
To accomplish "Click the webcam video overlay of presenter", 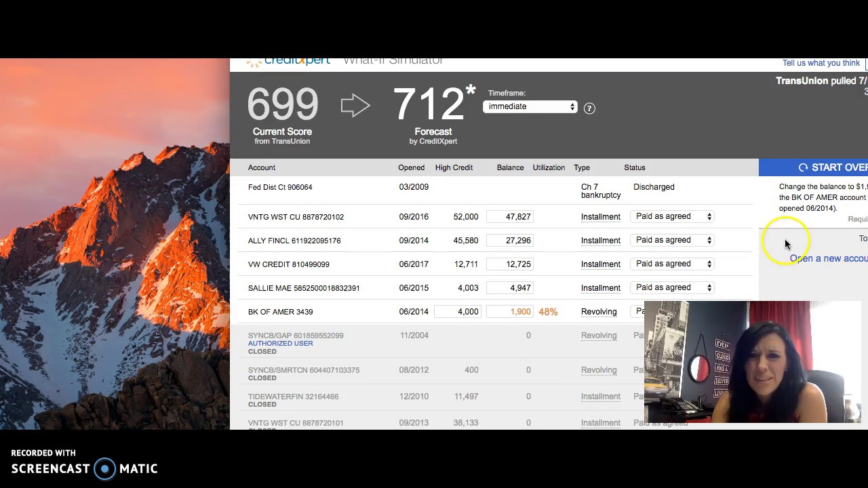I will pos(753,362).
